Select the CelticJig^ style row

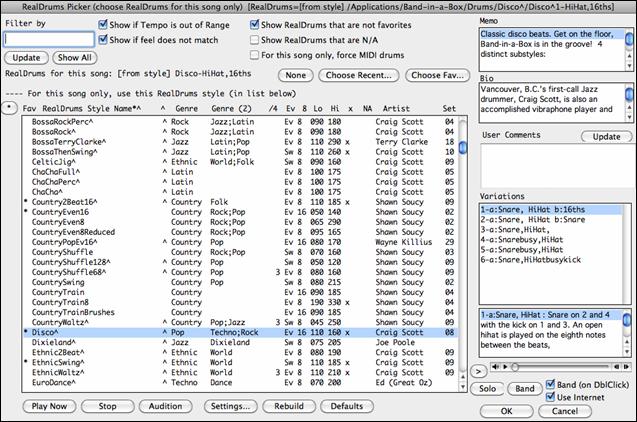click(240, 162)
